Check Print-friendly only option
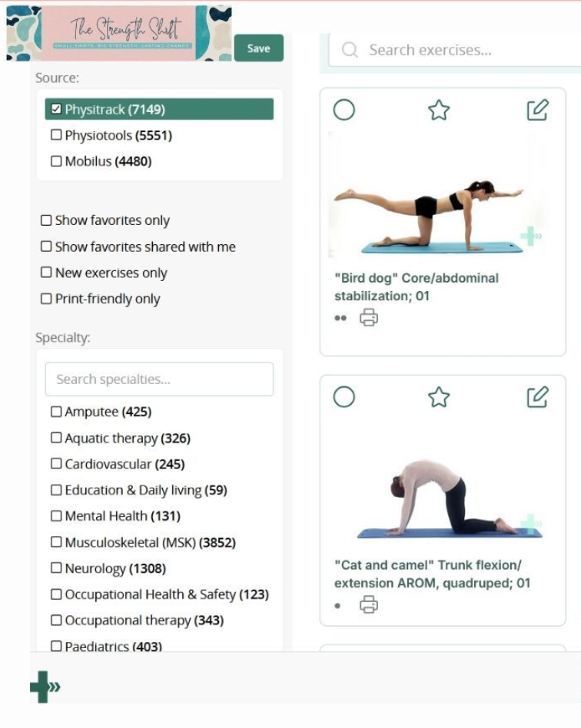The image size is (581, 728). click(46, 299)
